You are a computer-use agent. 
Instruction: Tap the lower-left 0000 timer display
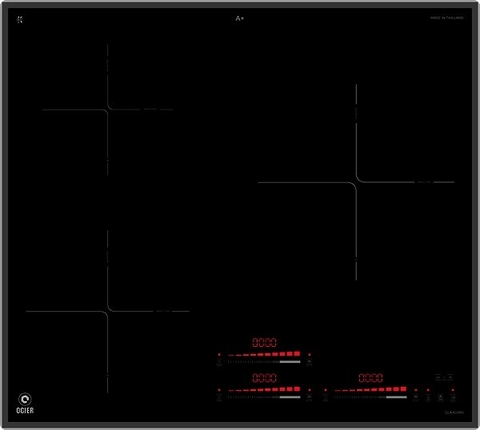coord(264,378)
